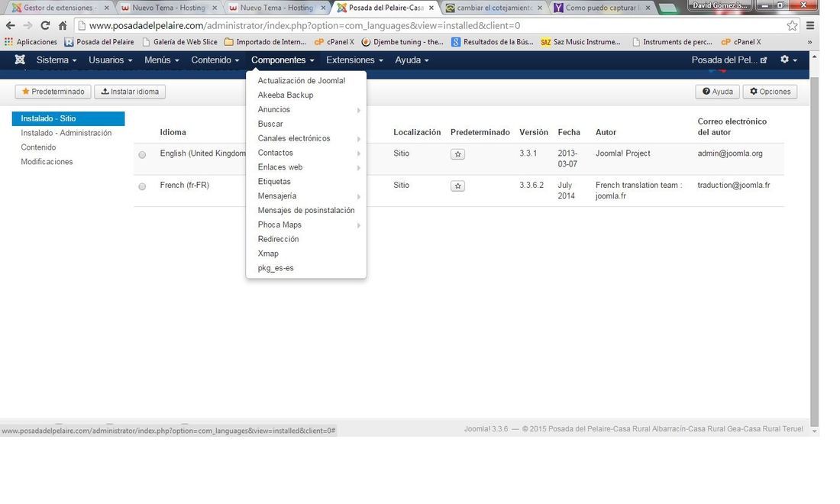840x504 pixels.
Task: Open the Sistema menu
Action: (57, 60)
